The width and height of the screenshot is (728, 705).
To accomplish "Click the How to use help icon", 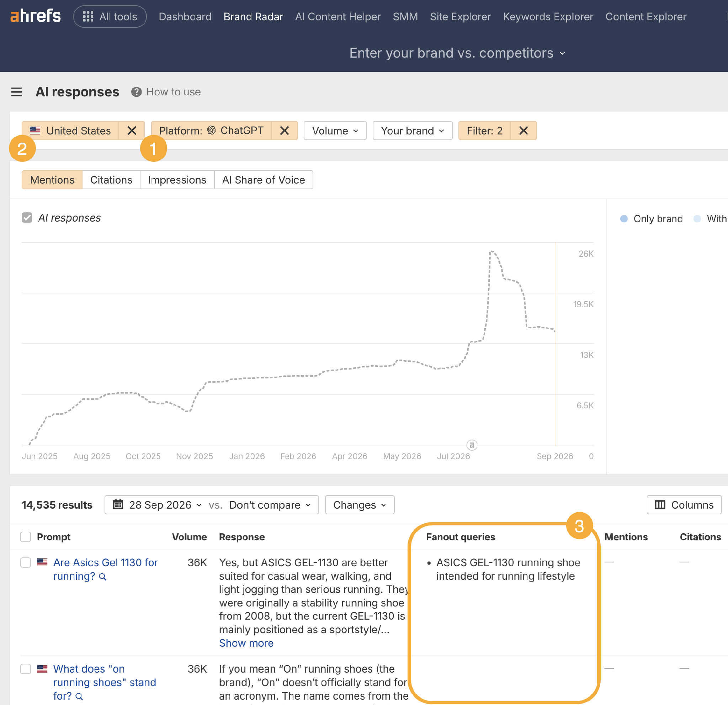I will pos(136,92).
